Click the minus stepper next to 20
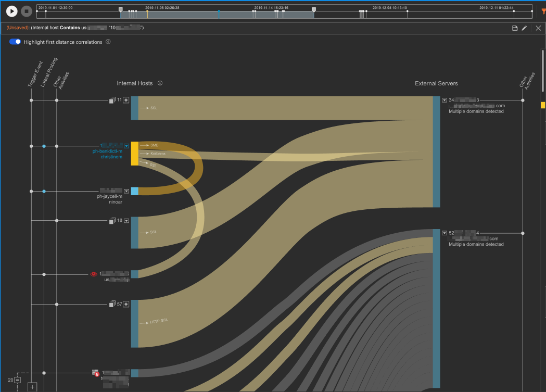This screenshot has width=546, height=392. (x=18, y=380)
